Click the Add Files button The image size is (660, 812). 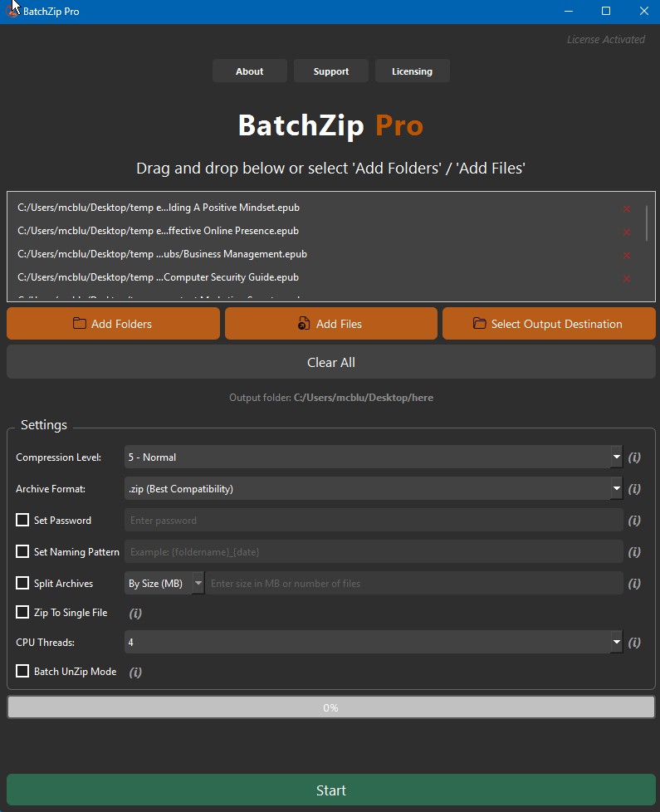330,324
